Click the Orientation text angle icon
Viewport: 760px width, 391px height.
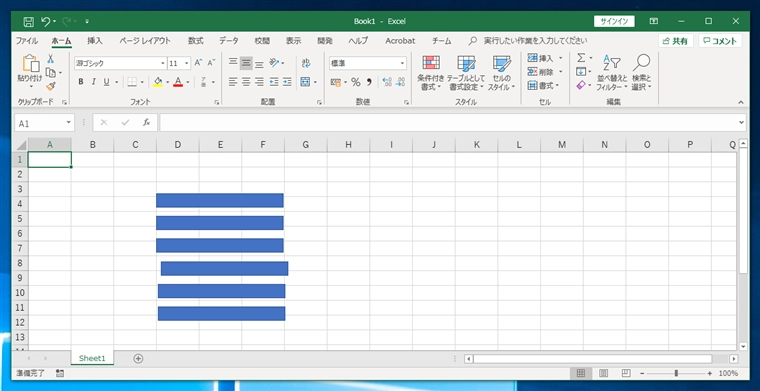274,63
